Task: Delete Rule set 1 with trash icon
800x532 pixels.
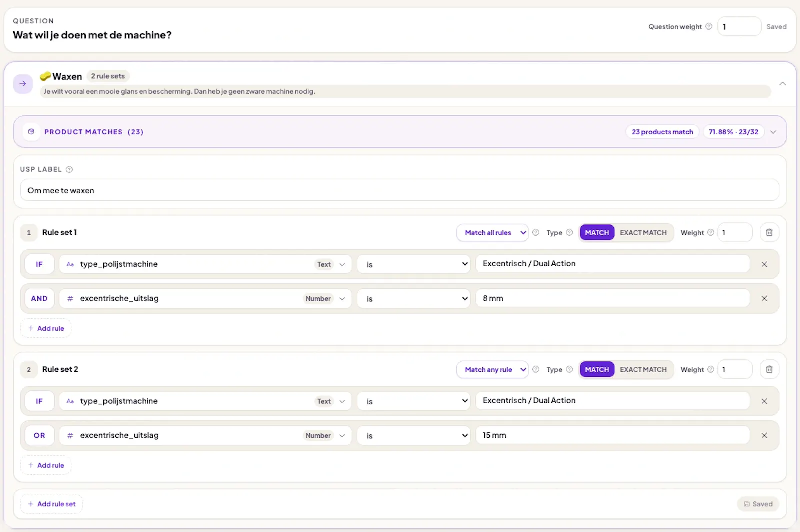Action: pyautogui.click(x=769, y=233)
